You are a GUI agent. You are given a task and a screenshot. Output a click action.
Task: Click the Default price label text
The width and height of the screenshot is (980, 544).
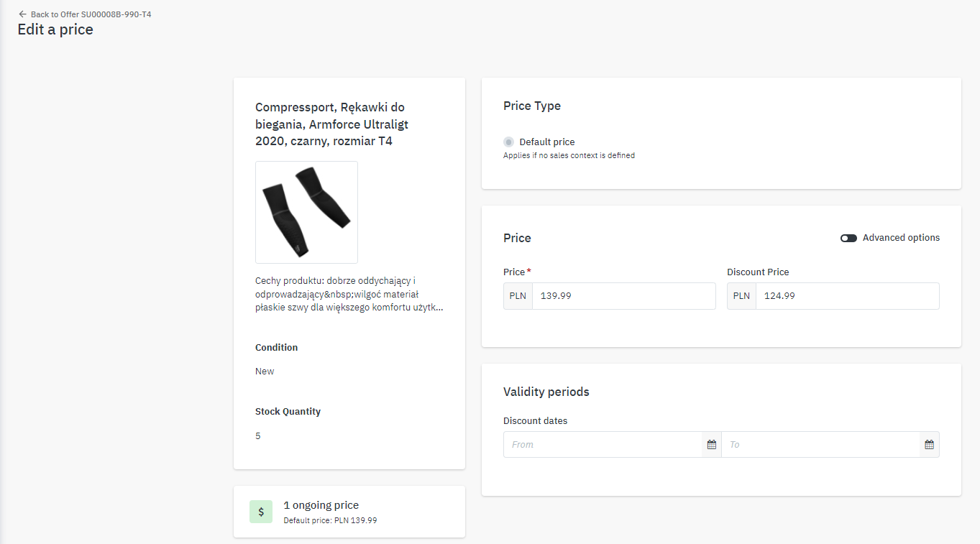[x=547, y=142]
